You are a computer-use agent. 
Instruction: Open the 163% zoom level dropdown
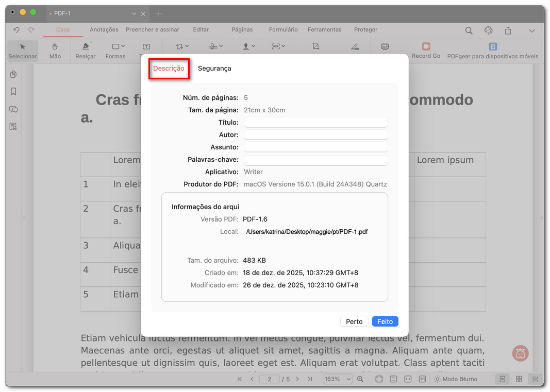[338, 379]
